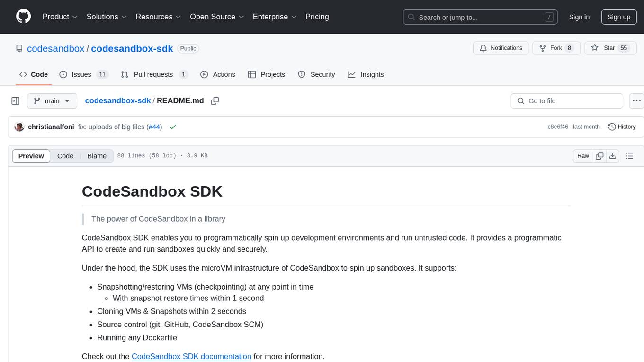Image resolution: width=644 pixels, height=362 pixels.
Task: Open the CodeSandbox SDK documentation link
Action: [191, 356]
